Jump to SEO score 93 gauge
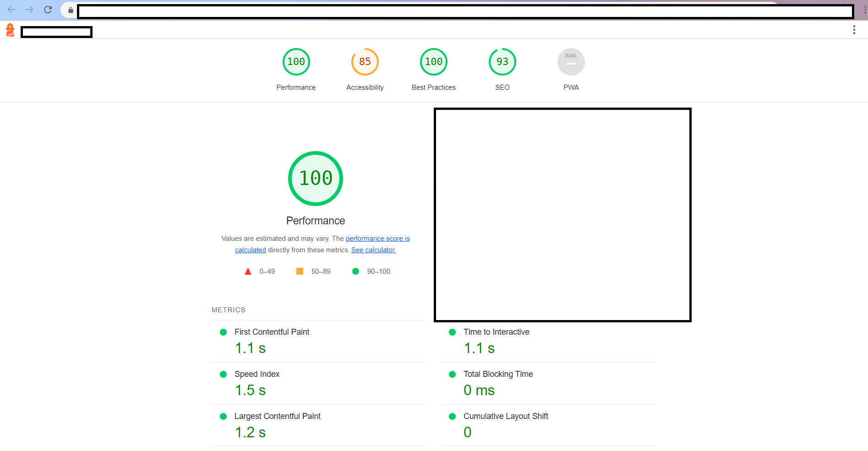 point(502,62)
